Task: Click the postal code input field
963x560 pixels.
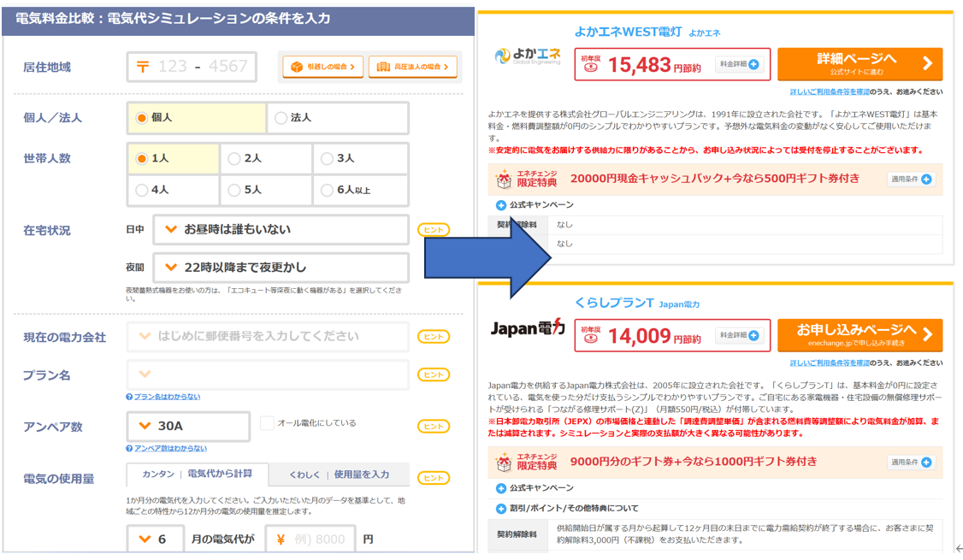Action: [192, 67]
